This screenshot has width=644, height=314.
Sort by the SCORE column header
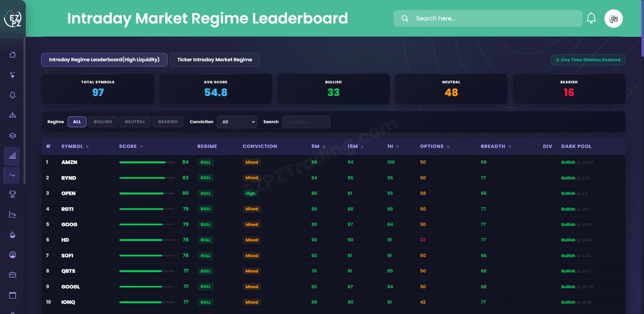131,146
